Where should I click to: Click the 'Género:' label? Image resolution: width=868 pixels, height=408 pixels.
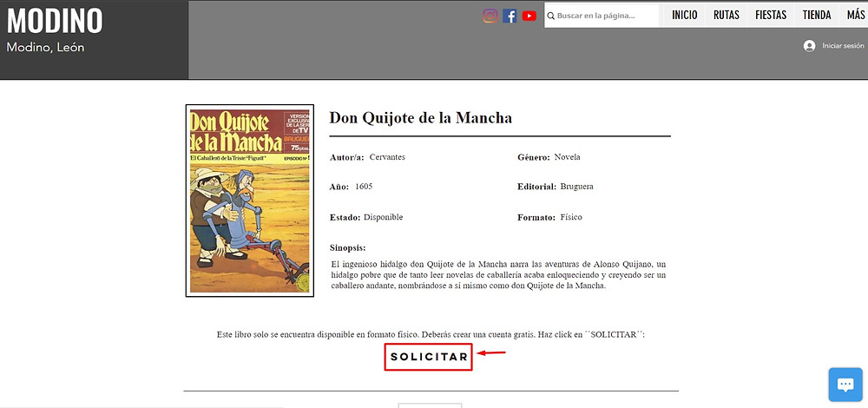click(534, 157)
